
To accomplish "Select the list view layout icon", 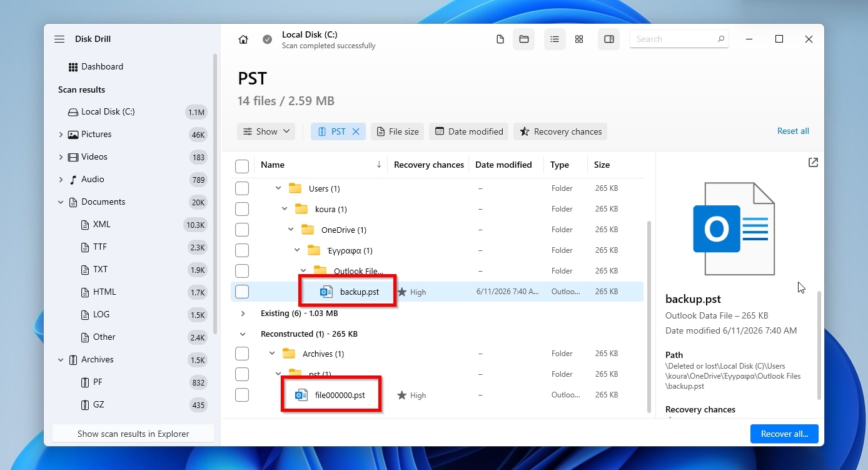I will pos(555,39).
